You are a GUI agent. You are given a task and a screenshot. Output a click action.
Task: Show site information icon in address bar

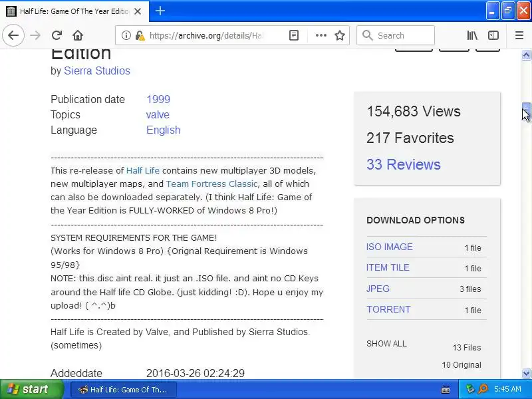[x=126, y=35]
